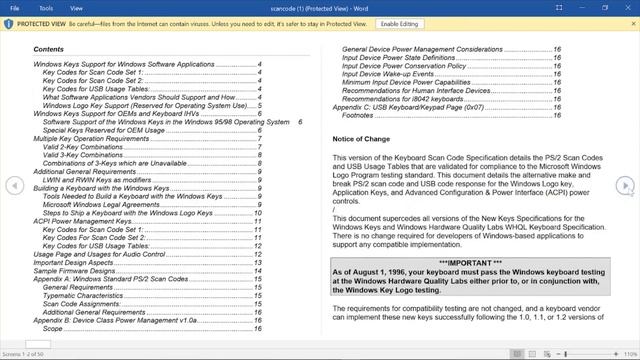Click 'Sample Firmware Designs' entry
This screenshot has height=360, width=640.
[147, 271]
